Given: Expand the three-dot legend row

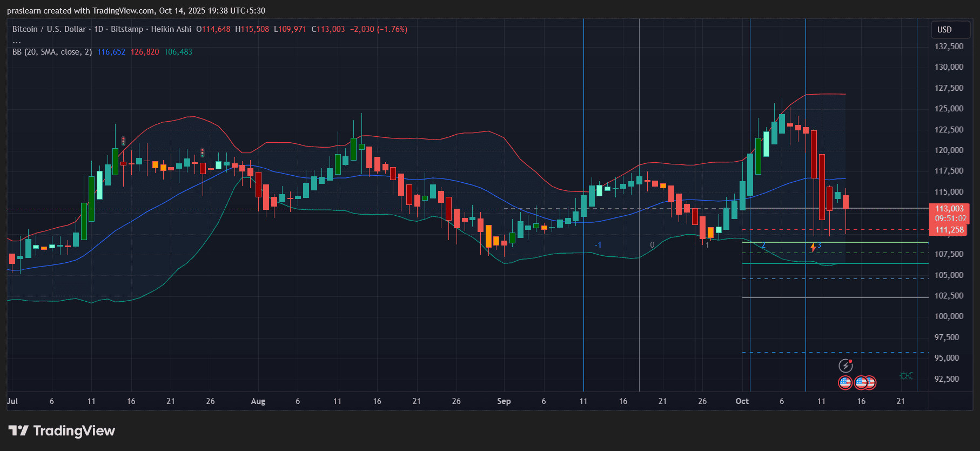Looking at the screenshot, I should point(17,41).
